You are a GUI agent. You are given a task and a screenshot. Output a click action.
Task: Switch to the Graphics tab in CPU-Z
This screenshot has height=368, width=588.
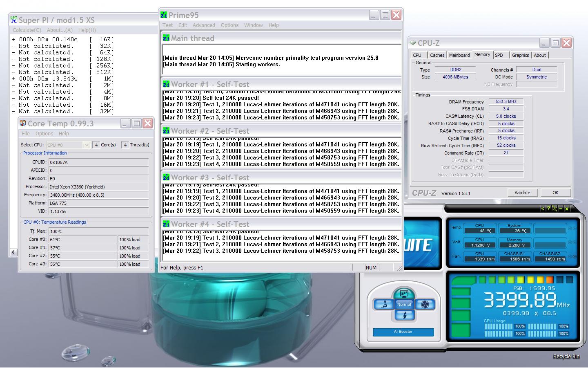click(x=520, y=55)
